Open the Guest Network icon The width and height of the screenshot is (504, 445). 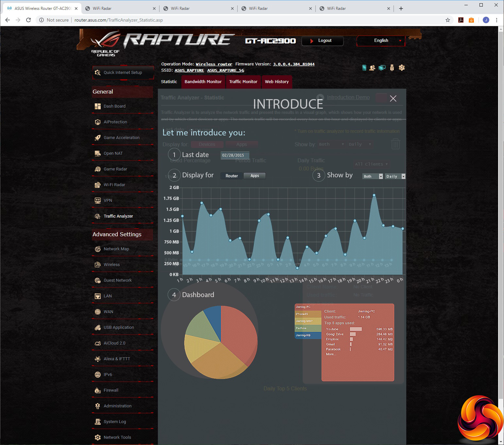pos(97,280)
